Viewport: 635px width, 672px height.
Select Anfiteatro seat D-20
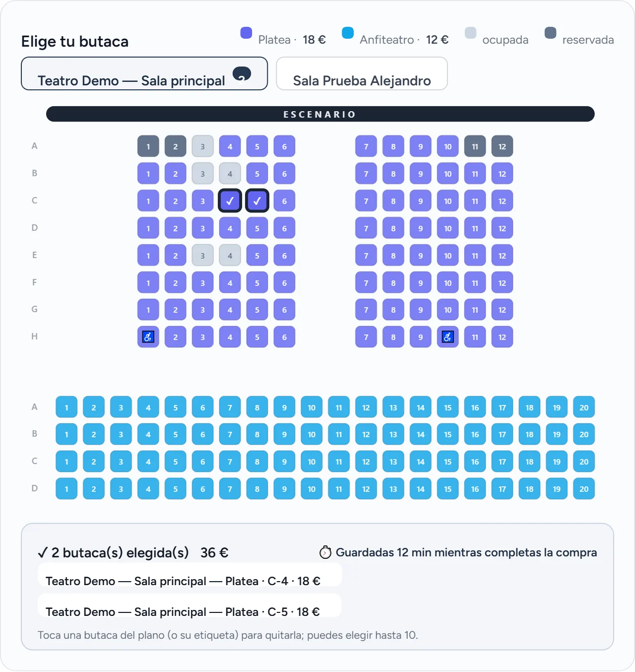coord(584,489)
